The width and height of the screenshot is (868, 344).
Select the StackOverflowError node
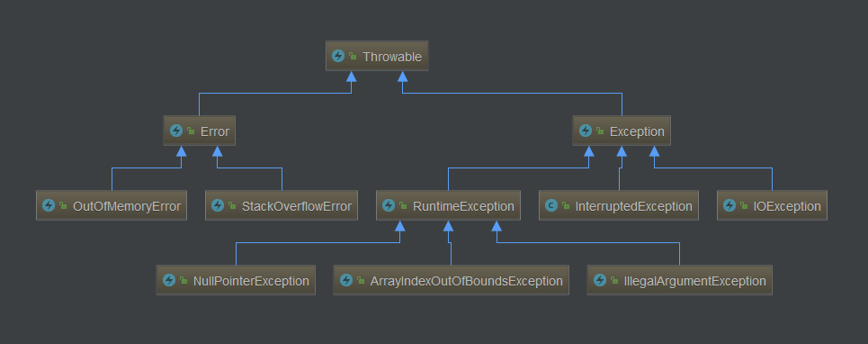(282, 205)
